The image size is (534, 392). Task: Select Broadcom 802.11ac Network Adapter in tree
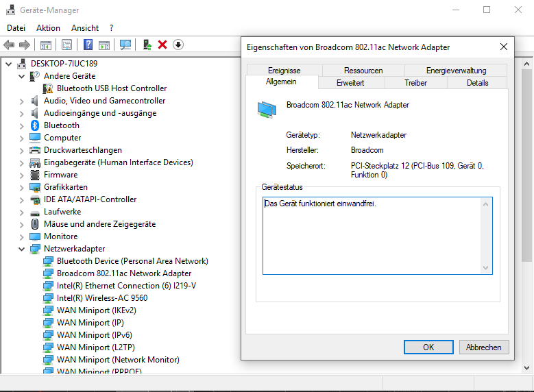[124, 273]
